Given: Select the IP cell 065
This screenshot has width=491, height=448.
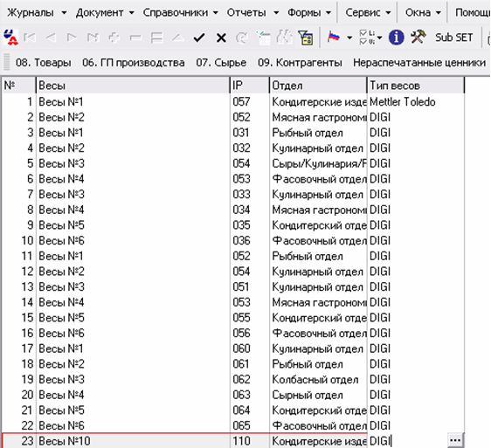Looking at the screenshot, I should coord(250,425).
